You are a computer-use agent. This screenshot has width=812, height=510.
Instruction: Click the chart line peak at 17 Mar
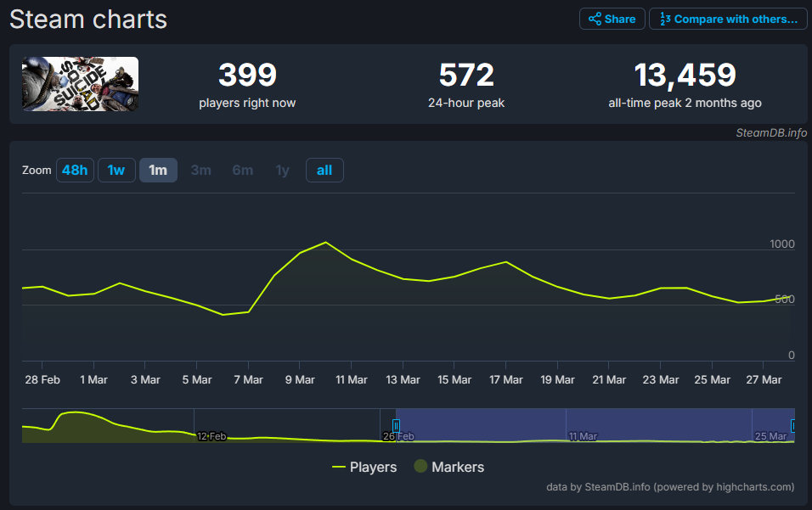tap(506, 262)
